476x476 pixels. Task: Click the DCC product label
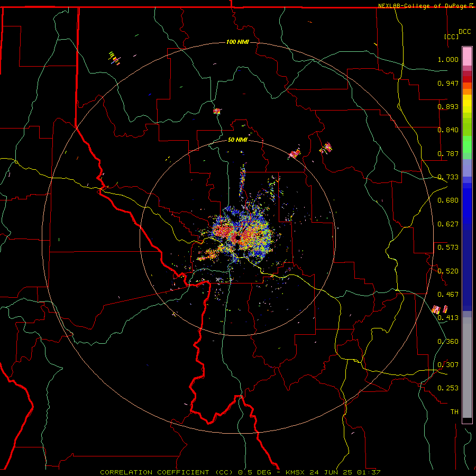coord(464,32)
